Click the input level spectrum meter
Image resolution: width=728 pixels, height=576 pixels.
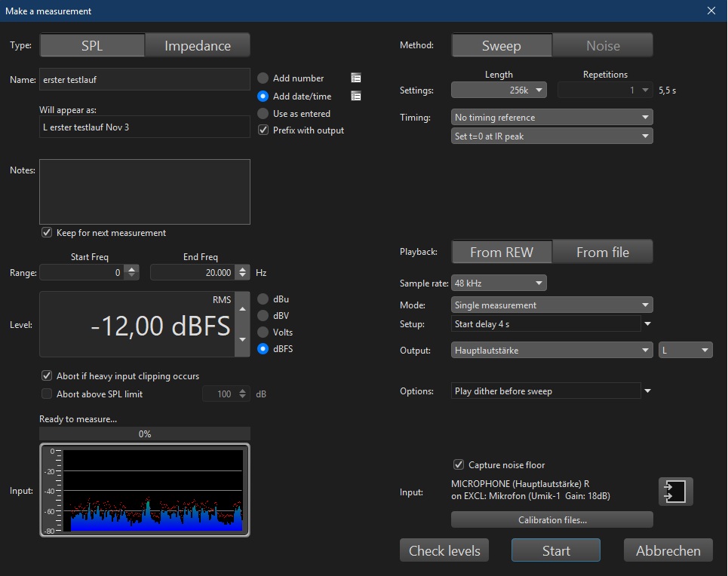(x=145, y=490)
